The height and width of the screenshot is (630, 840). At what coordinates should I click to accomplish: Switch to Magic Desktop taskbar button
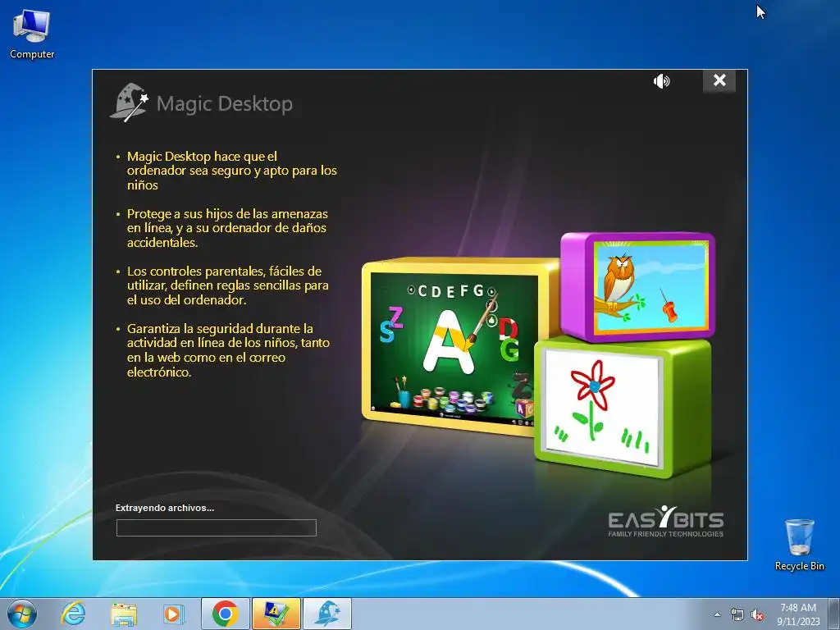(327, 614)
